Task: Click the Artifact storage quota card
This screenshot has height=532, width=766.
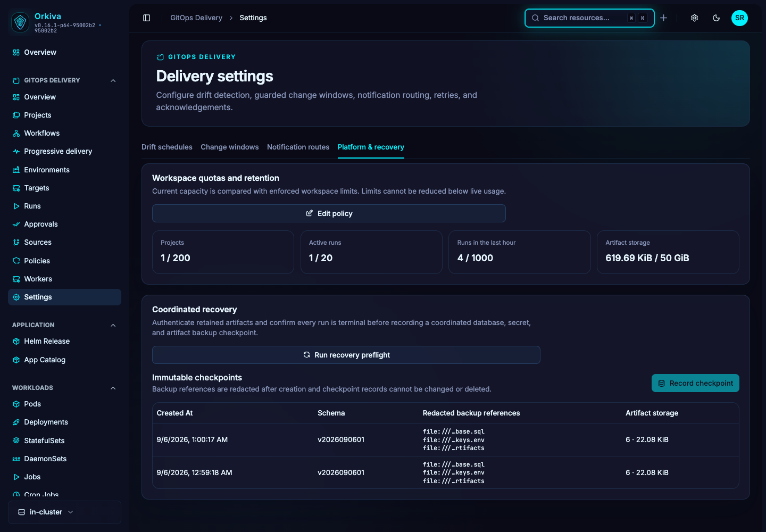Action: click(668, 252)
